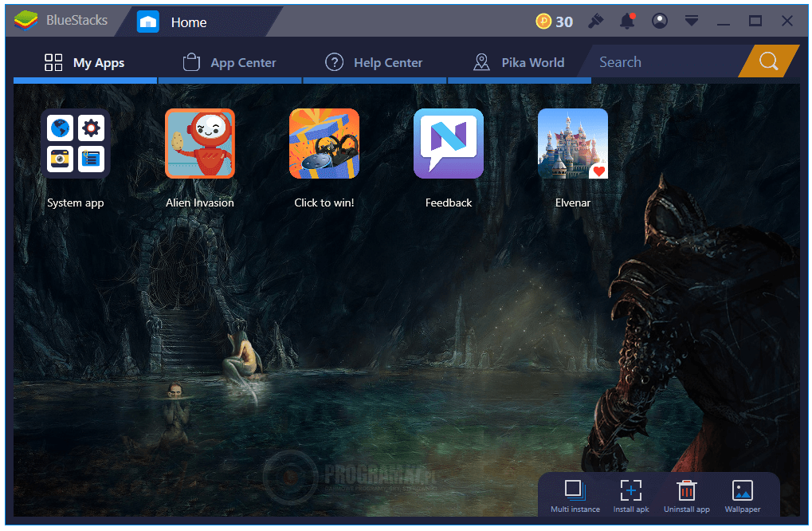Launch the Elvenar game
The height and width of the screenshot is (531, 812).
[x=573, y=144]
